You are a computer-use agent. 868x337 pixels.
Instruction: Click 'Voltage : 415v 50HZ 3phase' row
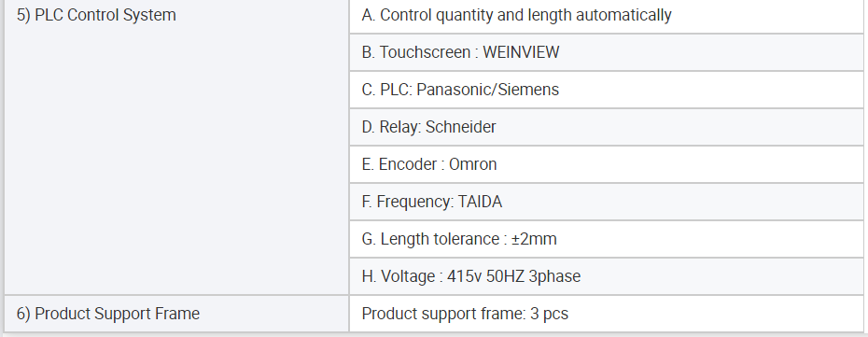(607, 276)
